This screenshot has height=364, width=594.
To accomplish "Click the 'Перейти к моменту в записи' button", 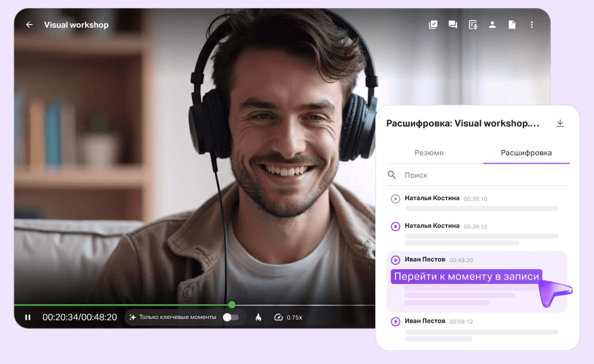I will 466,276.
